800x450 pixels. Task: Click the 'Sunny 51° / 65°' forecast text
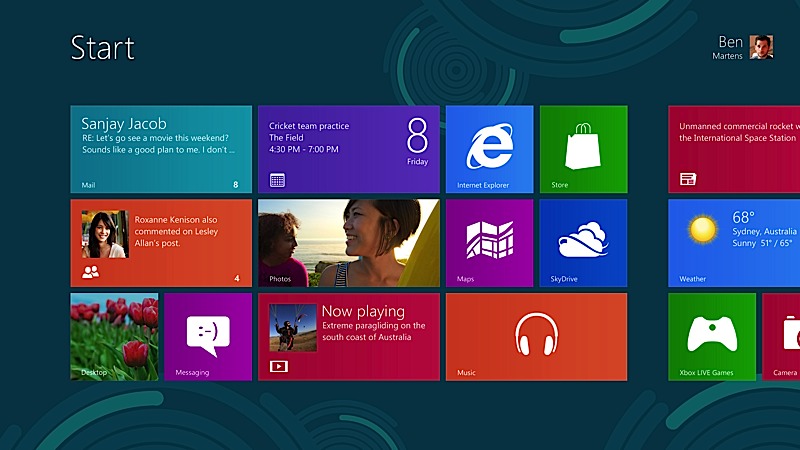point(762,243)
